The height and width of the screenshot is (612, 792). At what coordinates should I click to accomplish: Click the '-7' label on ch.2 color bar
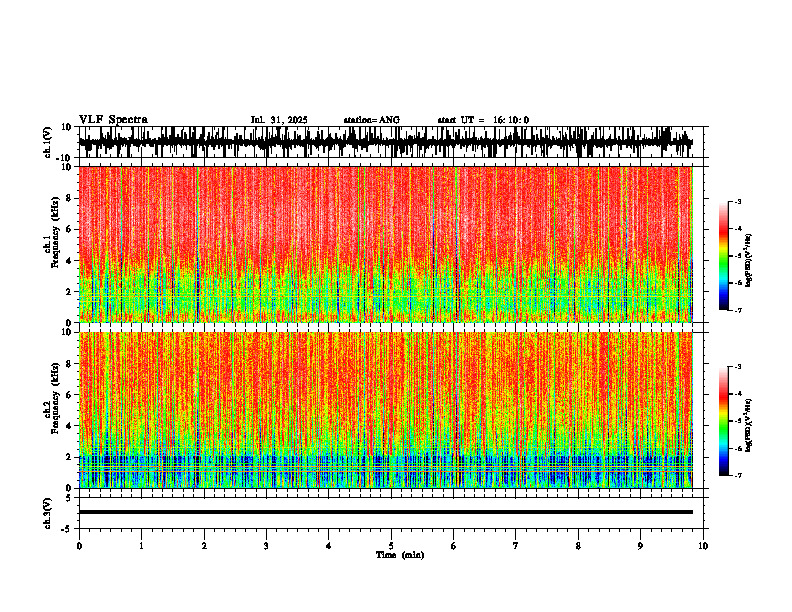738,475
